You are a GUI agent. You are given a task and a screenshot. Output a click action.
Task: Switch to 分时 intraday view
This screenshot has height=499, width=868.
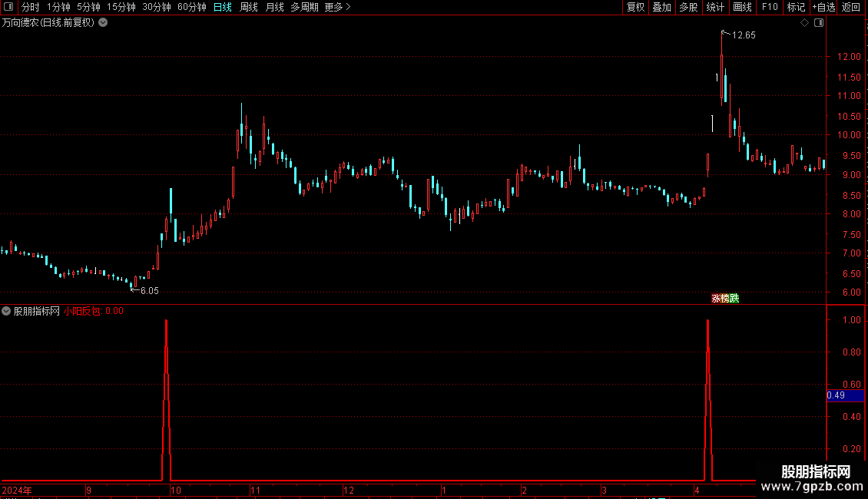point(31,7)
